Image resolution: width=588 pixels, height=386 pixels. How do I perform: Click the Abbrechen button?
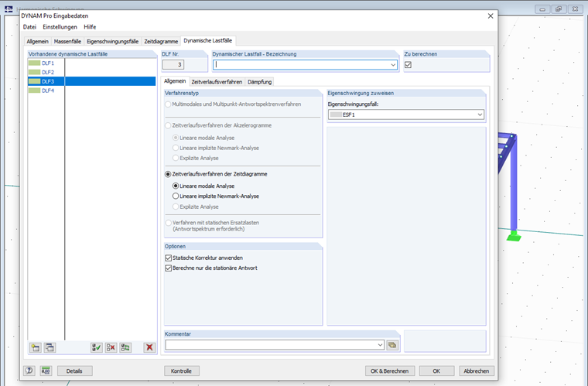477,371
